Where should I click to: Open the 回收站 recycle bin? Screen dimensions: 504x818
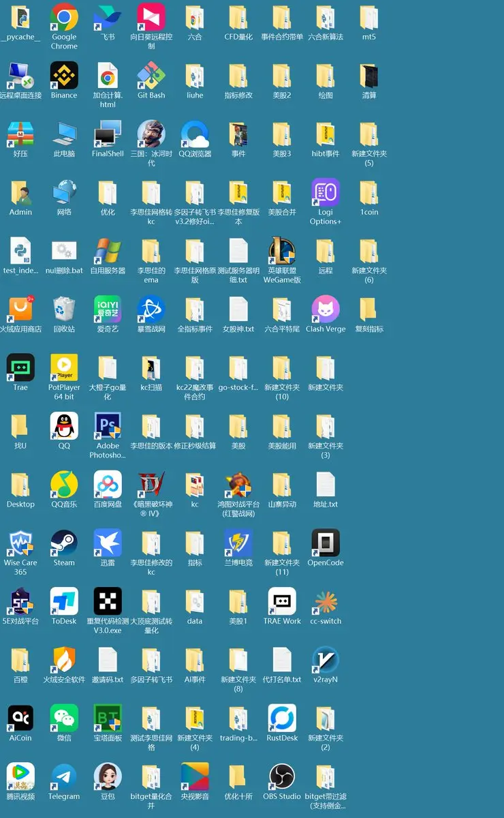(64, 309)
